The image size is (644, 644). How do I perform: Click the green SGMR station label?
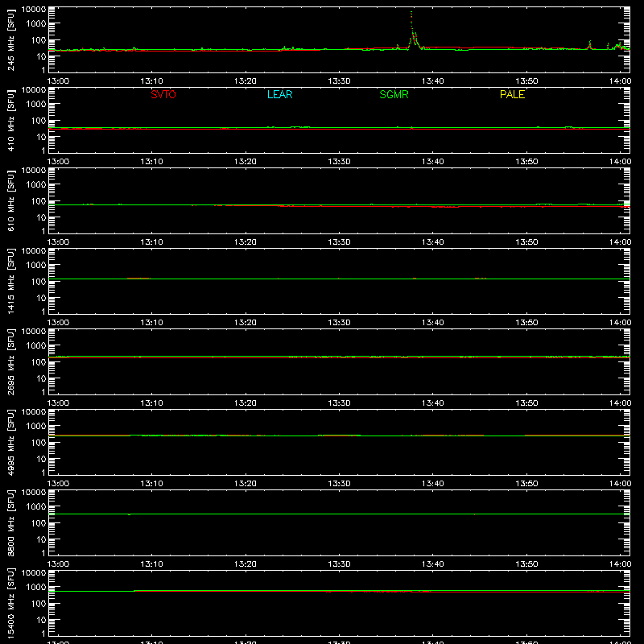tap(394, 94)
